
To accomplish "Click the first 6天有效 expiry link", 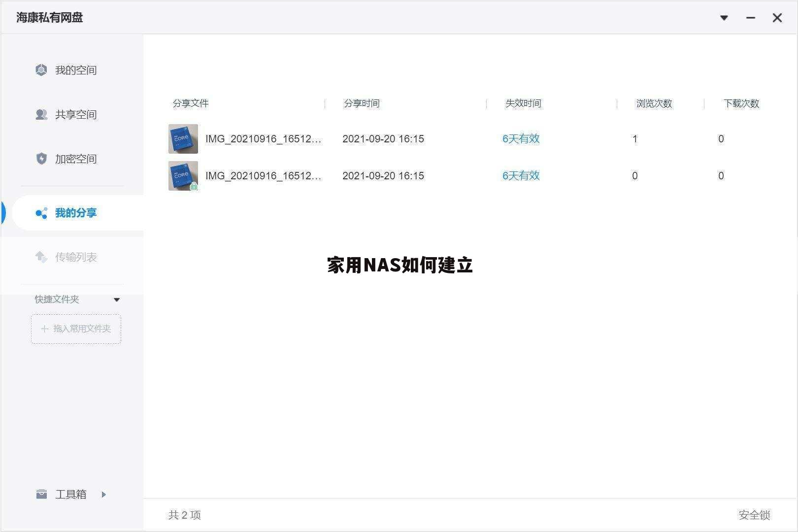I will pos(521,138).
